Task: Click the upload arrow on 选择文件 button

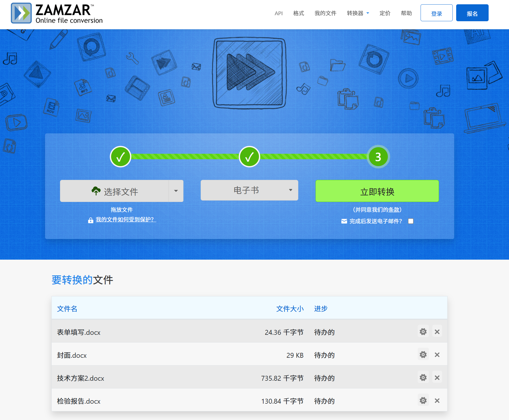Action: coord(96,190)
